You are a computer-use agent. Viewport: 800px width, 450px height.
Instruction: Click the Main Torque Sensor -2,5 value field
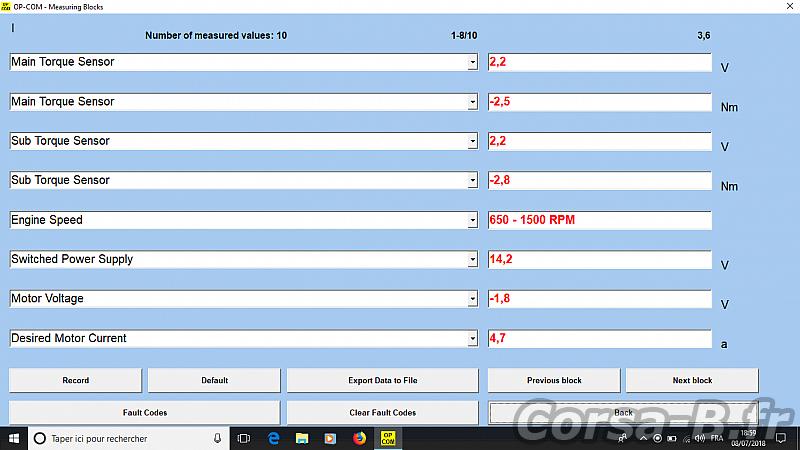pos(599,102)
